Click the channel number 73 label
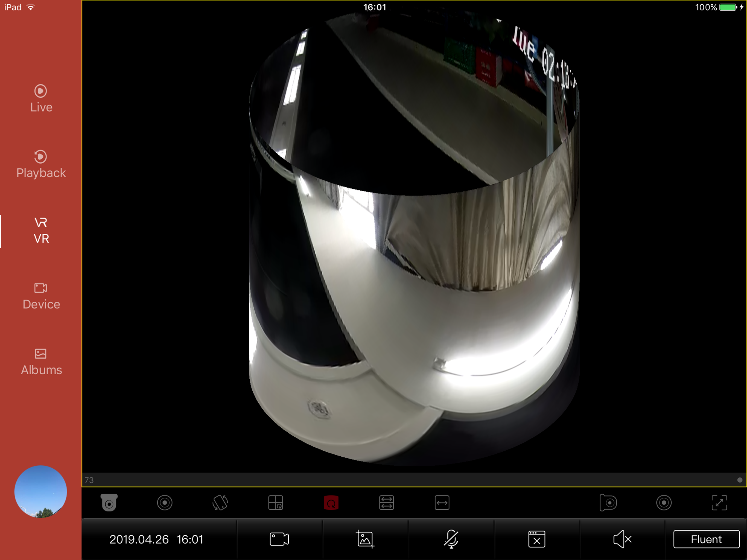 point(89,480)
